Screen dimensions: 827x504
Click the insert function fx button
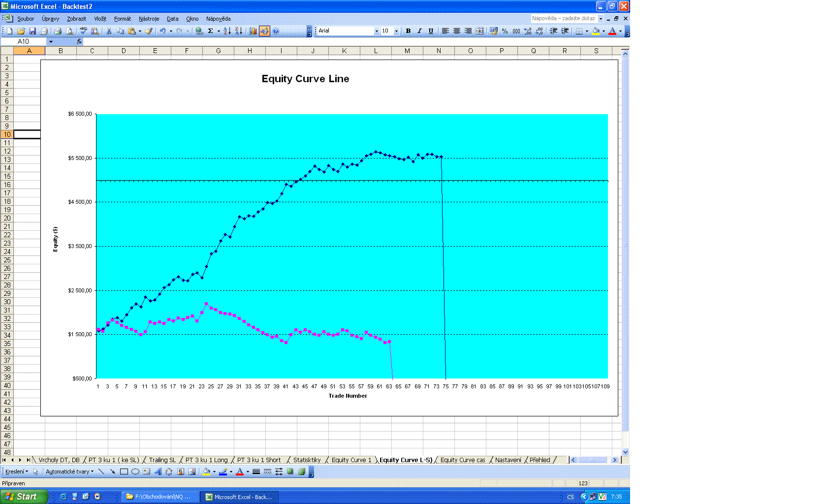click(x=79, y=42)
